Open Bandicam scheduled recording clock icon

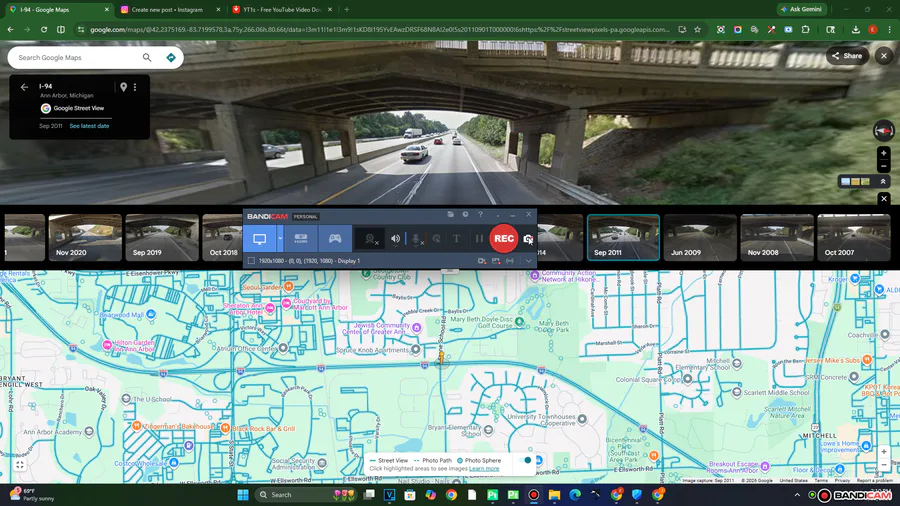(x=465, y=215)
